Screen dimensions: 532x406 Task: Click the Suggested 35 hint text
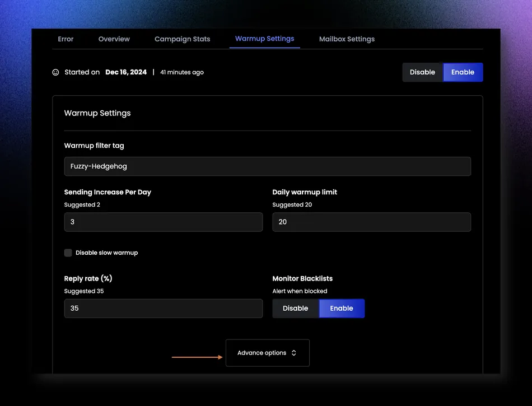[x=84, y=291]
